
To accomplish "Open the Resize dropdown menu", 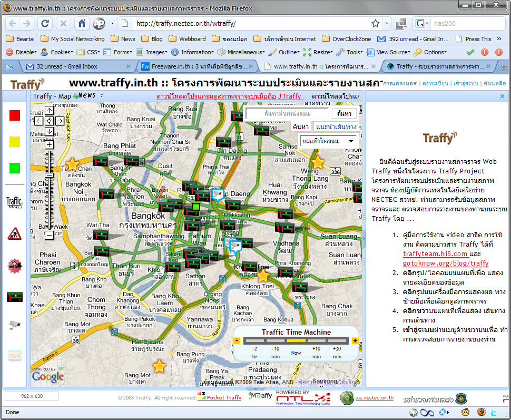I will tap(318, 52).
